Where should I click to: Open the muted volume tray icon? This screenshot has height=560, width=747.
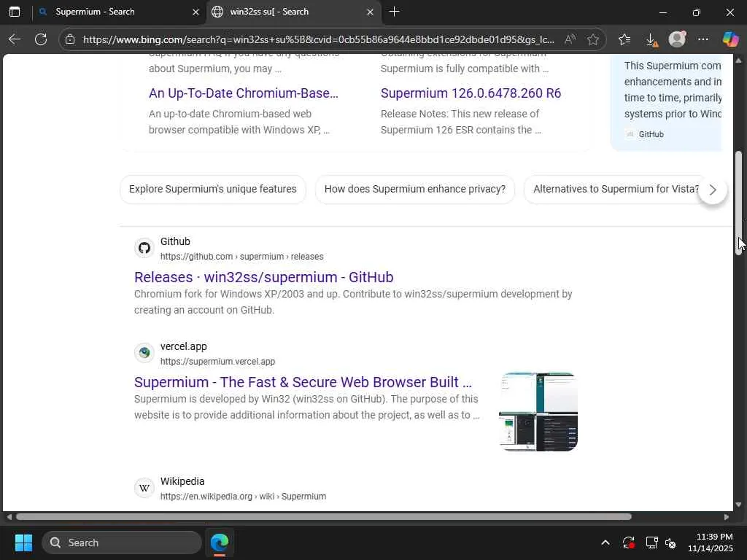(x=670, y=542)
